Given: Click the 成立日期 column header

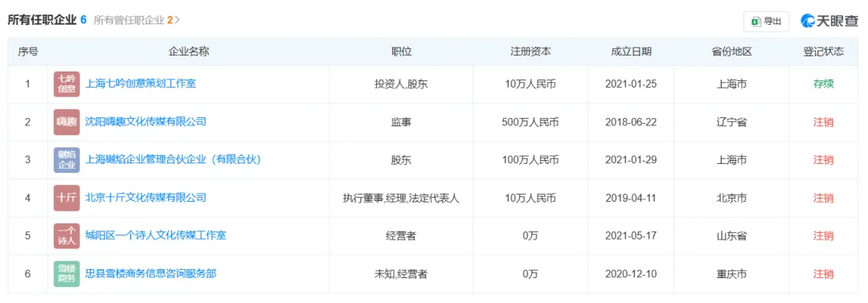Looking at the screenshot, I should 631,52.
